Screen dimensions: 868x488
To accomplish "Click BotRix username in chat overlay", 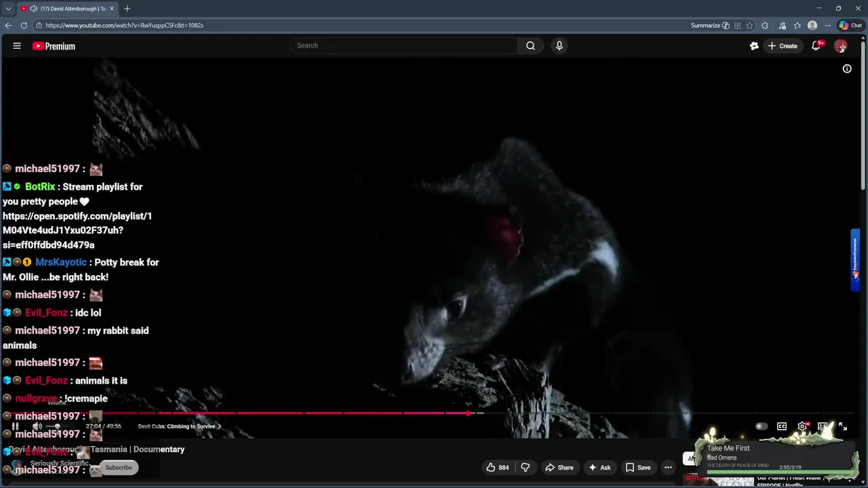I will [x=40, y=186].
